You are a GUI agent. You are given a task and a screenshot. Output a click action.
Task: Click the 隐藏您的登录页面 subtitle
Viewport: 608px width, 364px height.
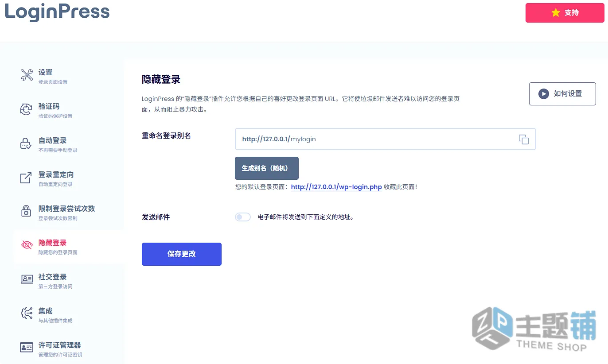pos(58,252)
